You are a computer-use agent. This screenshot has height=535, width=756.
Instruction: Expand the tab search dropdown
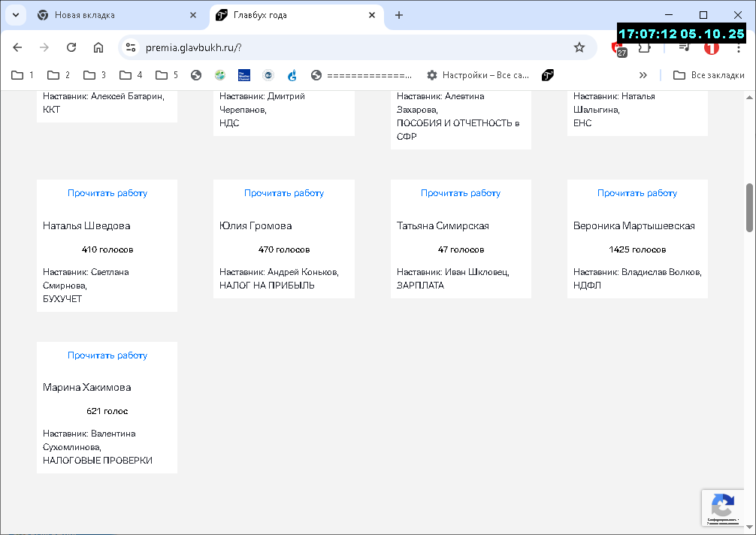coord(16,15)
